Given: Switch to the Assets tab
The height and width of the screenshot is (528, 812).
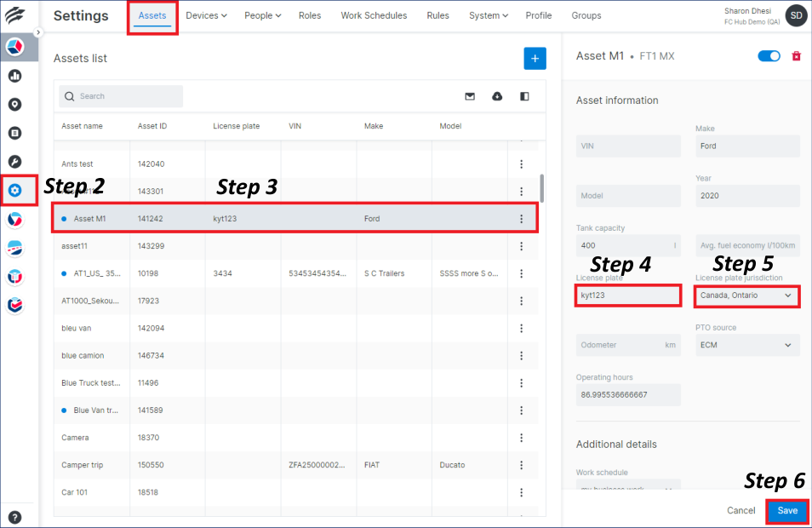Looking at the screenshot, I should [x=152, y=15].
